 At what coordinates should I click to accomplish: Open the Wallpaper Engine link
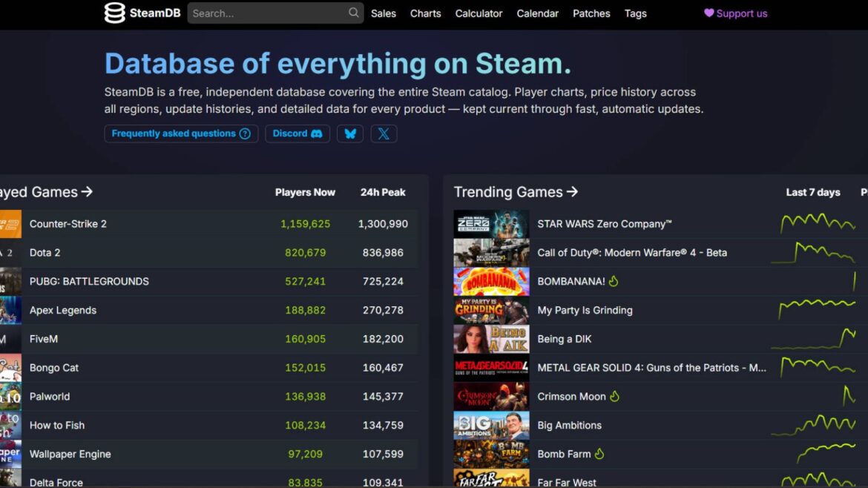click(x=70, y=454)
